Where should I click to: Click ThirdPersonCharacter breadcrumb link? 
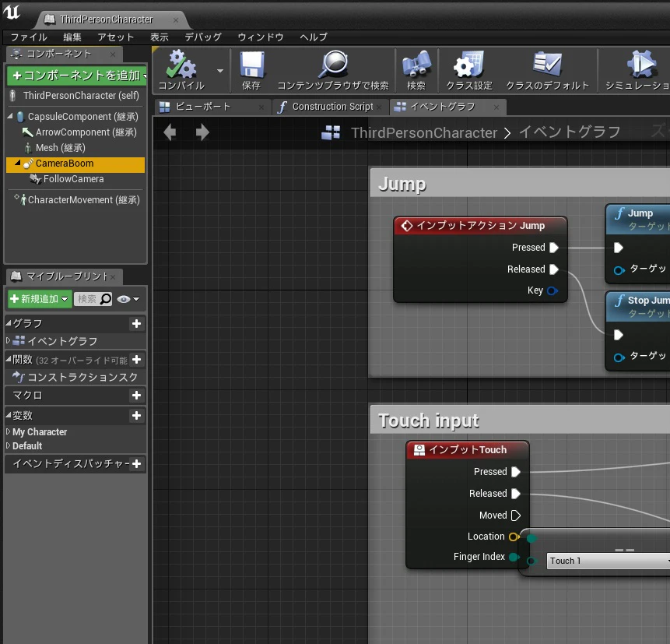pyautogui.click(x=424, y=132)
